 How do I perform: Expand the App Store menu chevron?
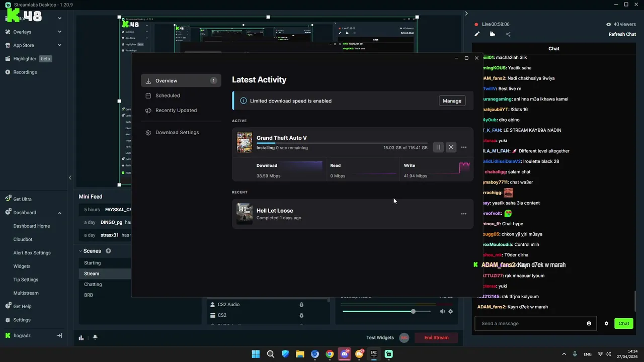[x=59, y=45]
